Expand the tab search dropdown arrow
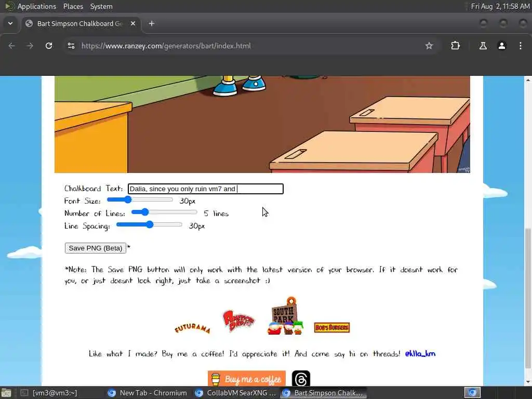This screenshot has width=532, height=399. click(x=10, y=23)
